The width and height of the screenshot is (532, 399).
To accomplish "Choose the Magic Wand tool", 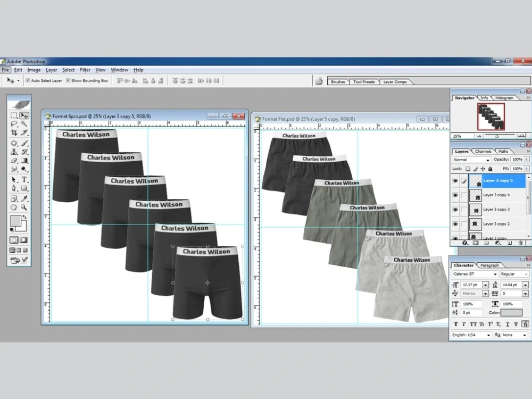I will (x=24, y=124).
